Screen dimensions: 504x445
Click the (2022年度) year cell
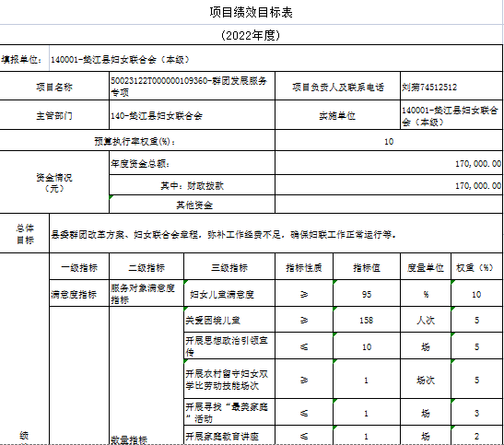coord(251,35)
